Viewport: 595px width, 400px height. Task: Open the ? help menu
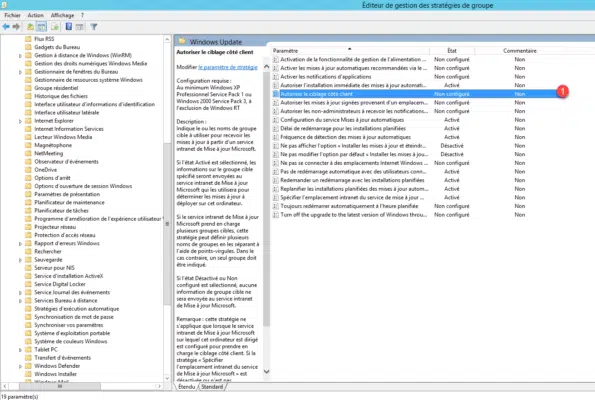[x=82, y=15]
